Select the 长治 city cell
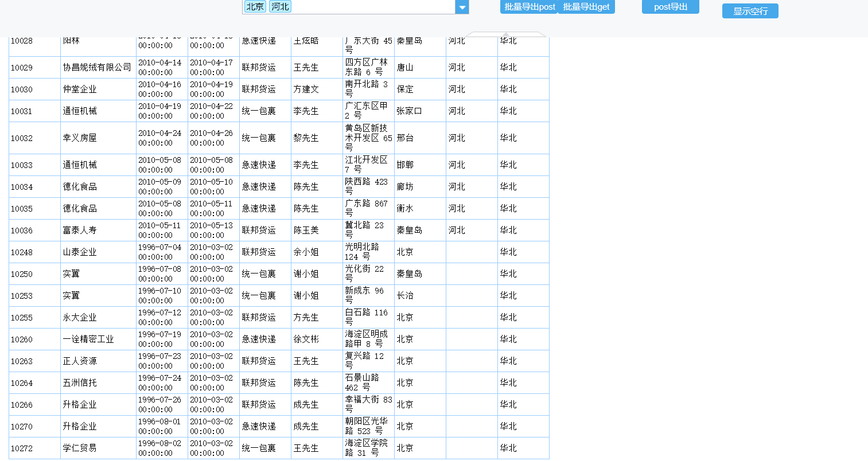 pyautogui.click(x=420, y=296)
